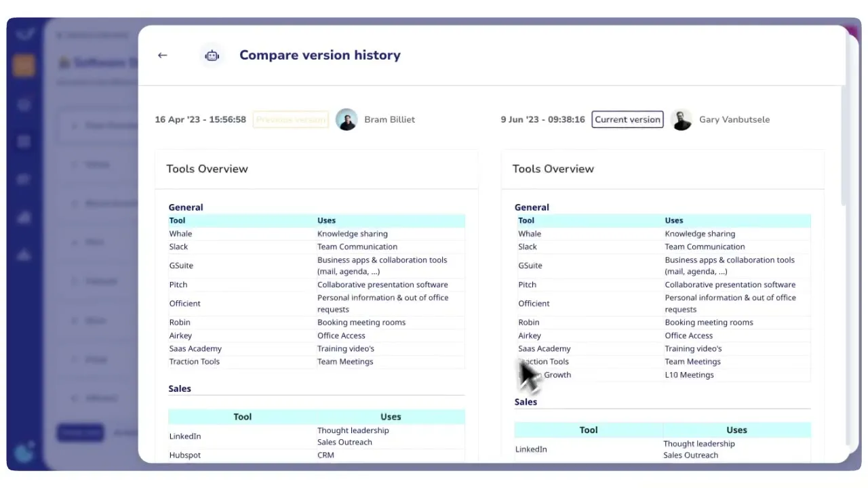868x488 pixels.
Task: Select Booking meeting rooms in the previous version
Action: pyautogui.click(x=361, y=323)
